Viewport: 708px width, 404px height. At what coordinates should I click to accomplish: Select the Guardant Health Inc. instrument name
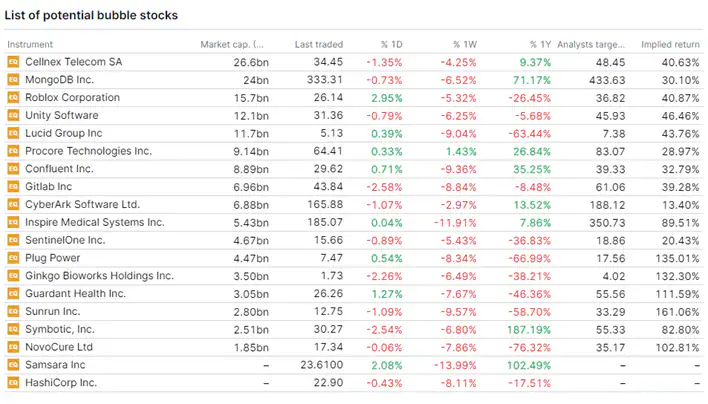[x=75, y=294]
